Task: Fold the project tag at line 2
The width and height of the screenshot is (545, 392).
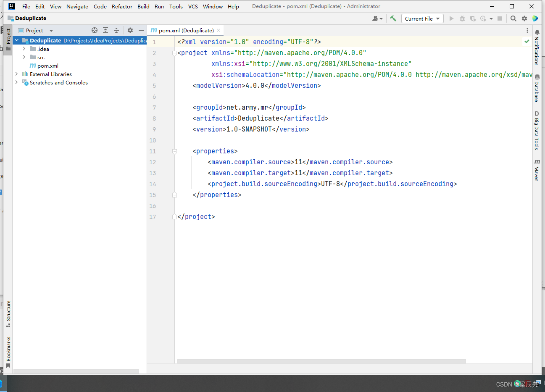Action: (174, 53)
